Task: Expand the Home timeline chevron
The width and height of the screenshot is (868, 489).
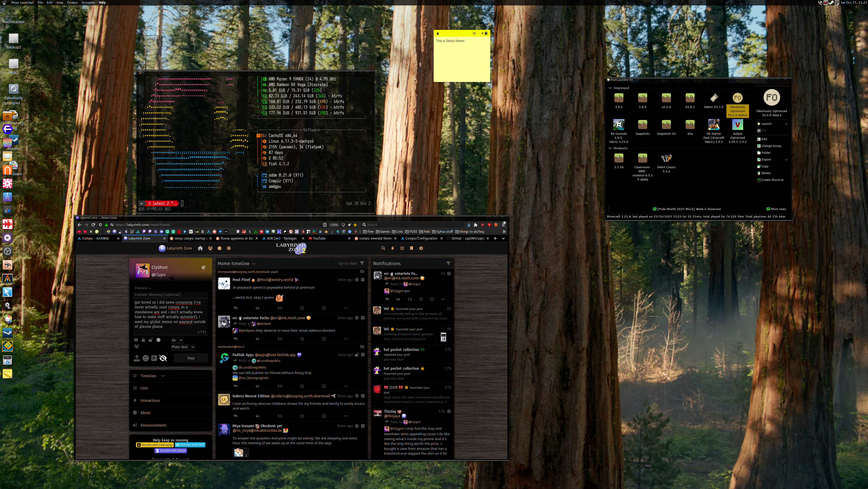Action: point(254,264)
